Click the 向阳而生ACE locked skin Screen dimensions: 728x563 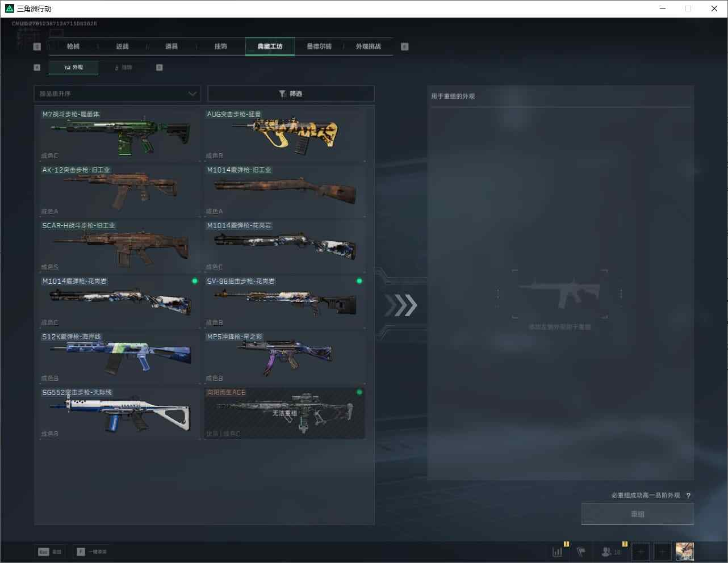284,413
